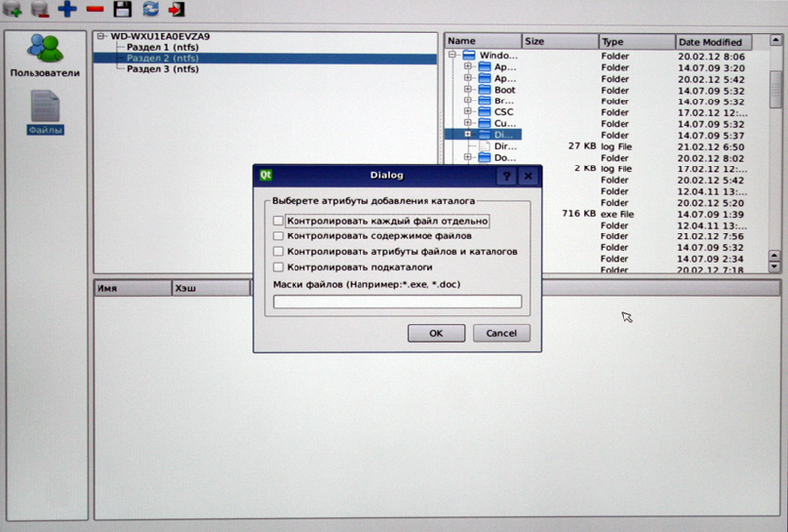
Task: Click the file list scroll-down arrow
Action: pos(775,267)
